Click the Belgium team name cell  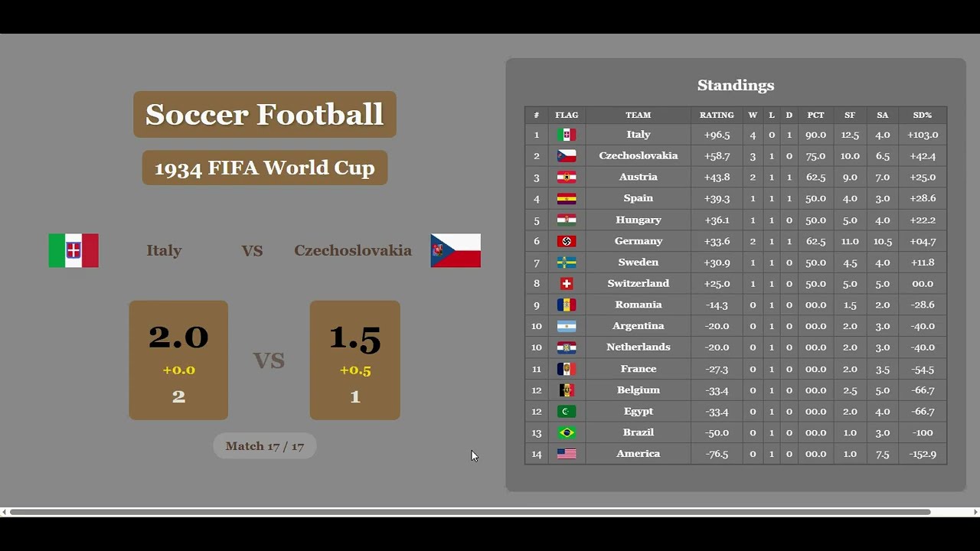click(638, 390)
